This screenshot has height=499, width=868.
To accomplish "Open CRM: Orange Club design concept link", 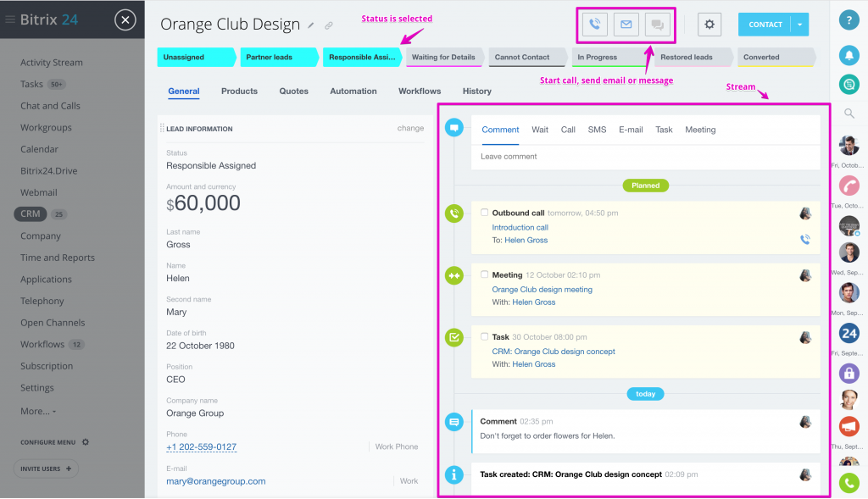I will tap(554, 352).
